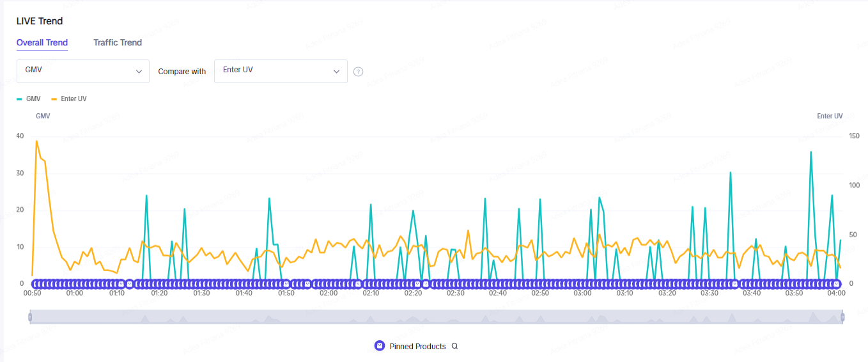
Task: Click the pinned product marker just before 02:10
Action: (x=357, y=284)
